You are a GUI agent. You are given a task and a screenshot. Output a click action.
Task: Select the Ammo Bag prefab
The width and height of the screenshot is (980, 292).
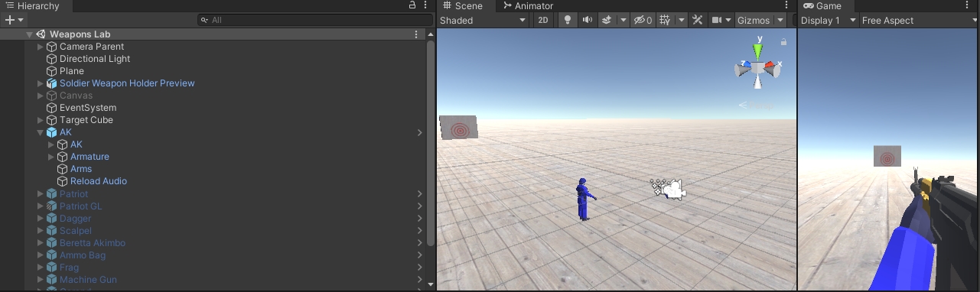click(83, 255)
